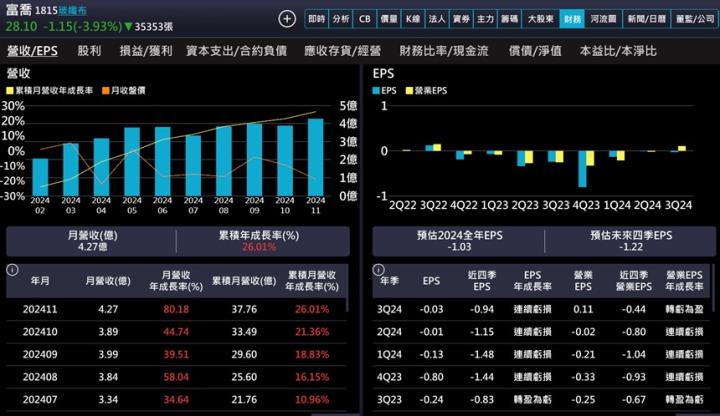Switch to 分析 tab
The height and width of the screenshot is (416, 720).
341,19
